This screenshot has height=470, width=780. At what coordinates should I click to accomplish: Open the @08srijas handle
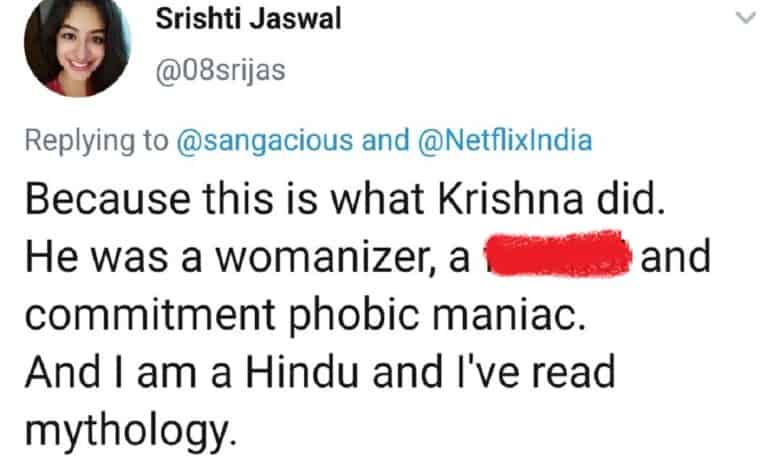pyautogui.click(x=221, y=71)
